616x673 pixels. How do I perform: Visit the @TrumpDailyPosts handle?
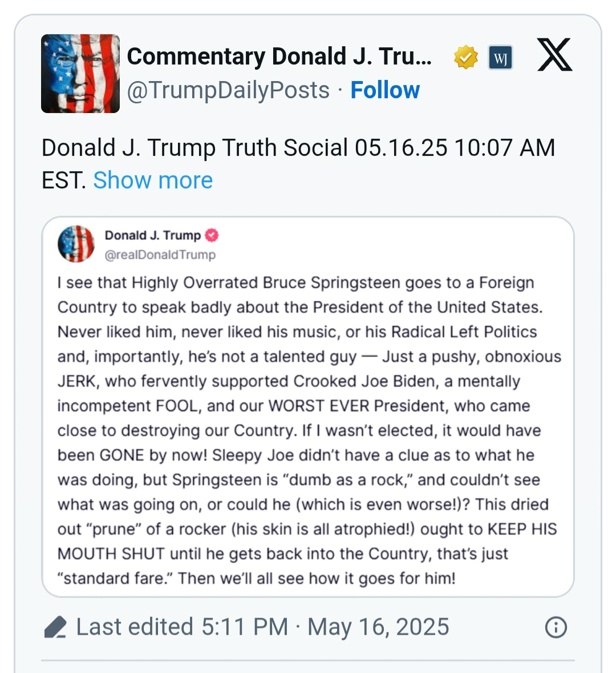pos(228,90)
